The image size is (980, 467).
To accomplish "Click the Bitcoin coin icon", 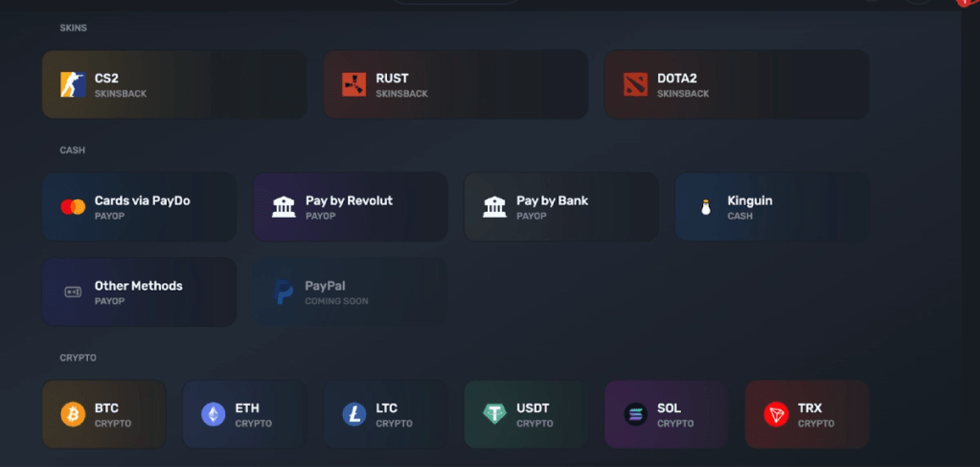I will (73, 414).
